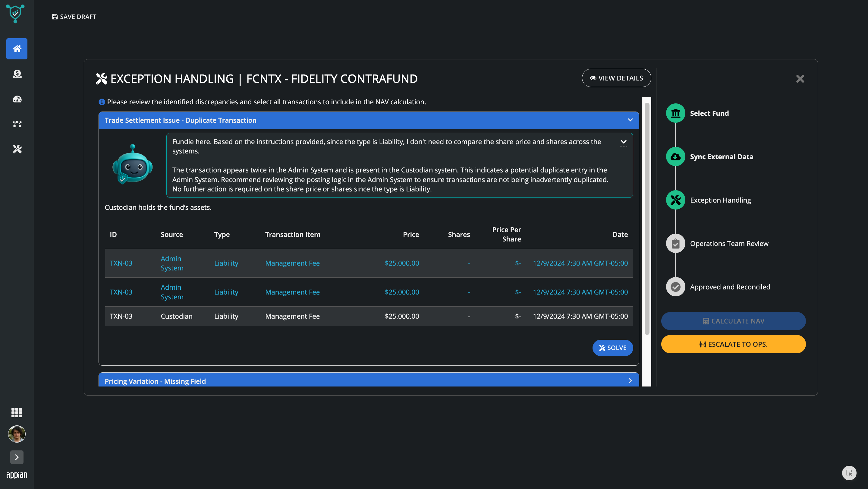Close the exception handling dialog
This screenshot has width=868, height=489.
(x=800, y=79)
